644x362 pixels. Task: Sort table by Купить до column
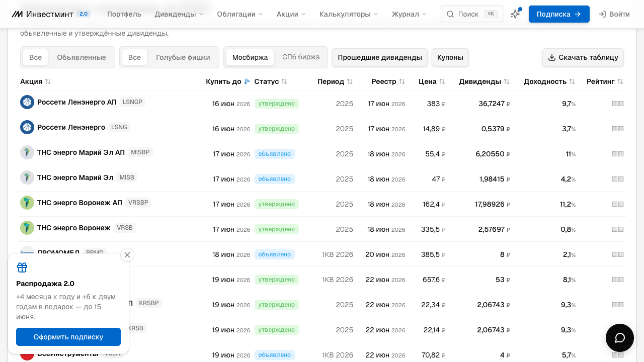[228, 81]
